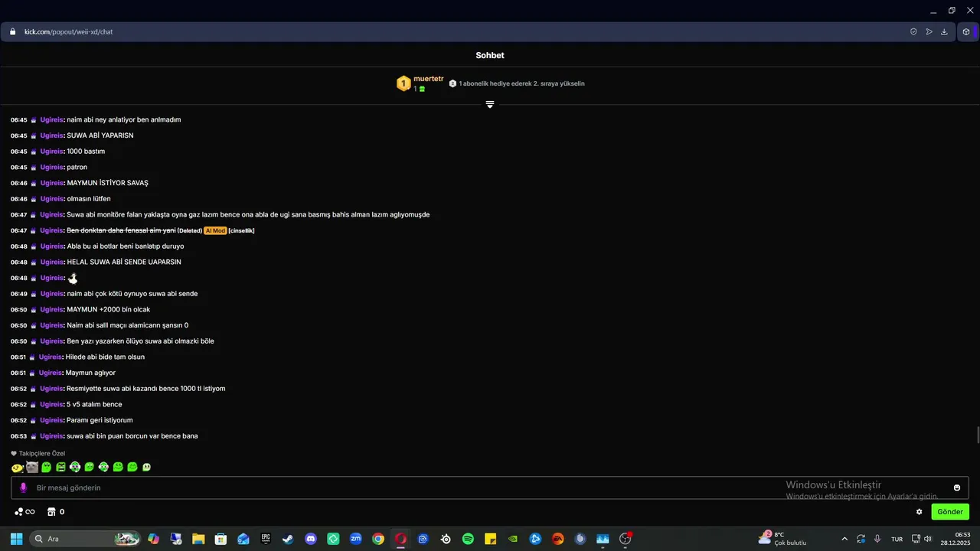Screen dimensions: 980x551
Task: Open Google Chrome from the taskbar
Action: coord(378,539)
